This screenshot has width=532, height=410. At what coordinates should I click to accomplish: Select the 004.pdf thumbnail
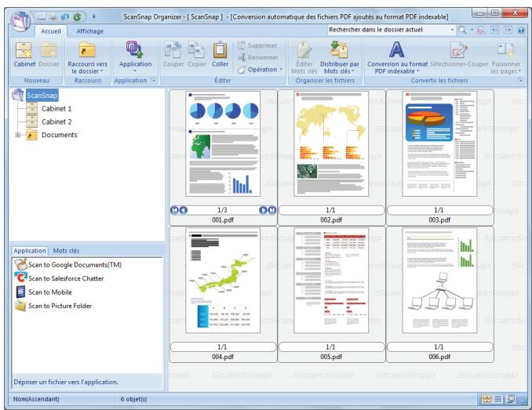click(x=223, y=280)
